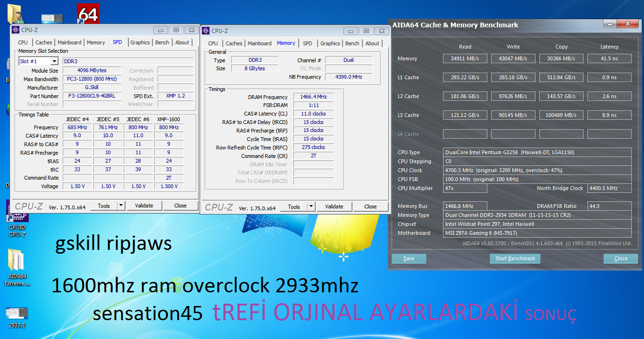Click DRAM:FSB Ratio value 44:3

(x=609, y=206)
